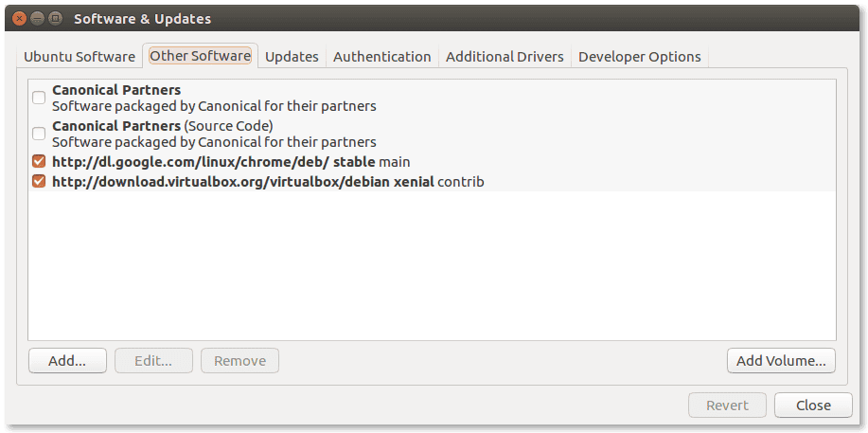Image resolution: width=868 pixels, height=433 pixels.
Task: Maximize the Software & Updates window
Action: 55,18
